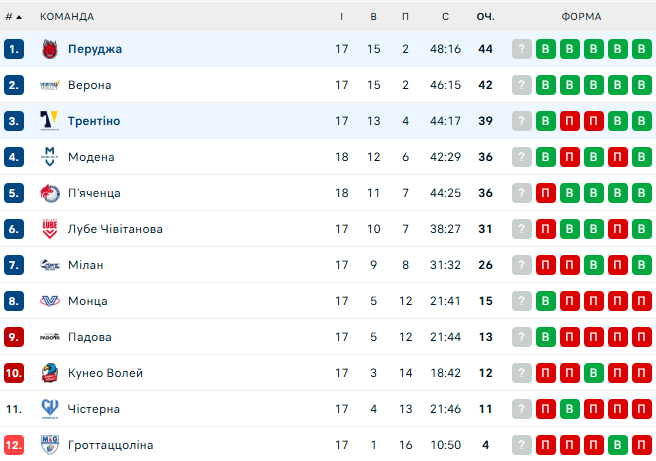
Task: Click the red rank 10 badge
Action: (13, 373)
